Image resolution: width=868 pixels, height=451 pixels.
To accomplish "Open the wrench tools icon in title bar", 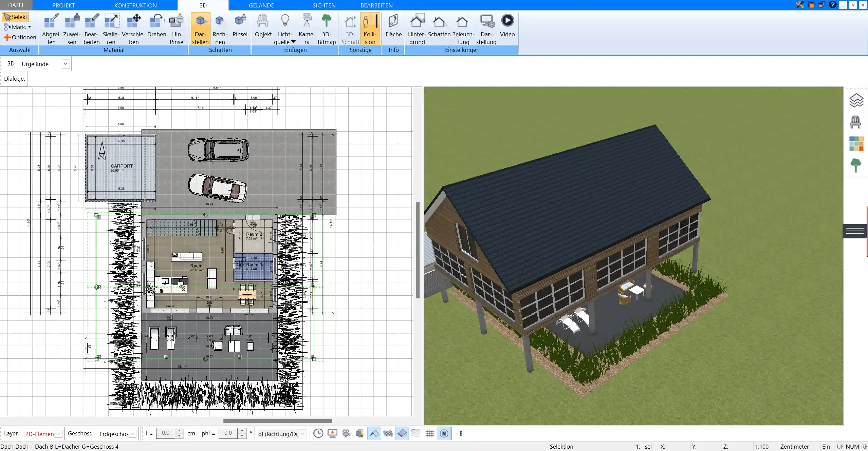I will [800, 5].
